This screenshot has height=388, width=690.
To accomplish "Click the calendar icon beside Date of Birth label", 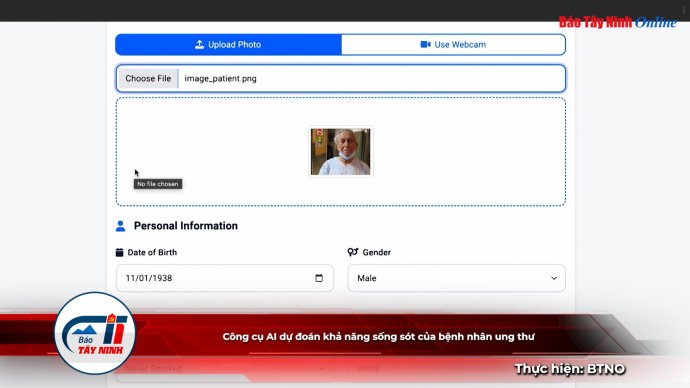I will click(x=119, y=252).
